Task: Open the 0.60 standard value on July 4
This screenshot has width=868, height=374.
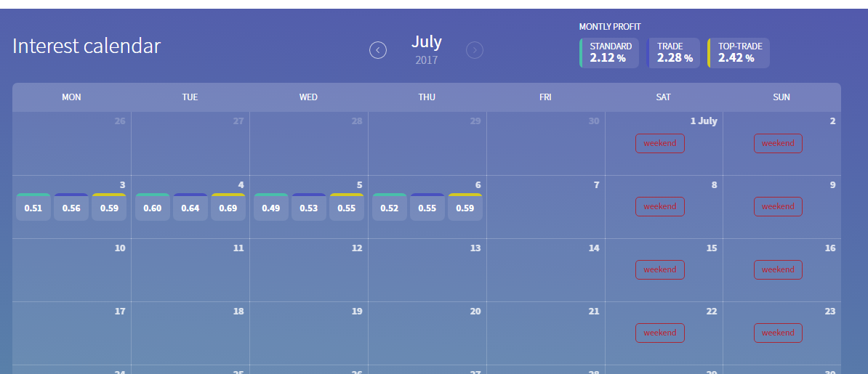Action: point(152,207)
